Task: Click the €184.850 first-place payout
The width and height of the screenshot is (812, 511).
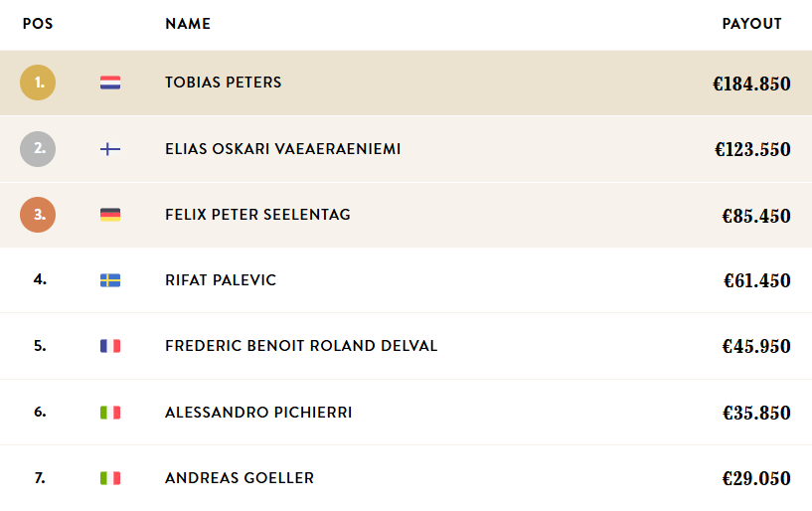Action: pyautogui.click(x=751, y=85)
